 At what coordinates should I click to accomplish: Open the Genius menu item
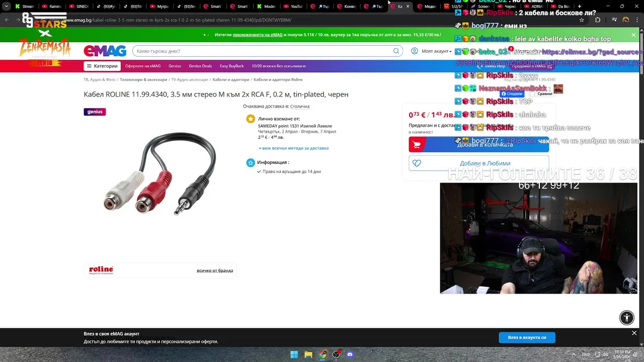(x=175, y=66)
